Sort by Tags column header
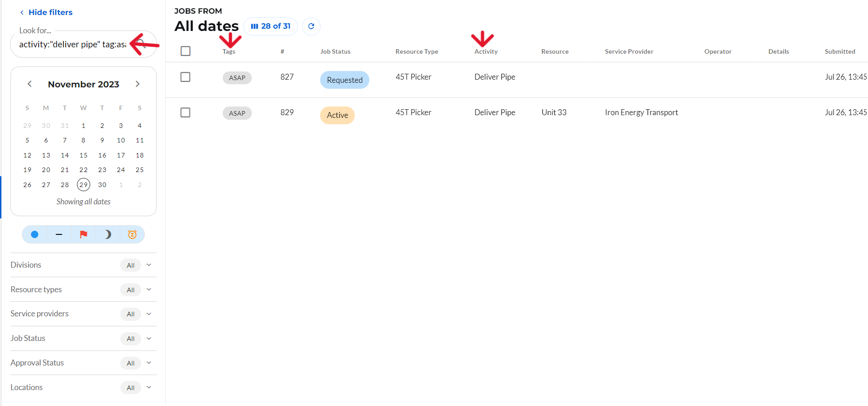The height and width of the screenshot is (406, 868). coord(229,51)
